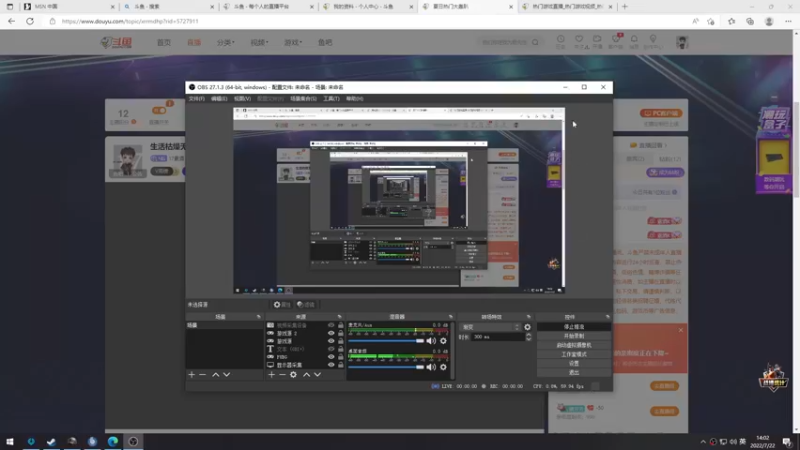Expand the 视频 dropdown in Douyu navigation
Image resolution: width=800 pixels, height=450 pixels.
click(x=259, y=42)
